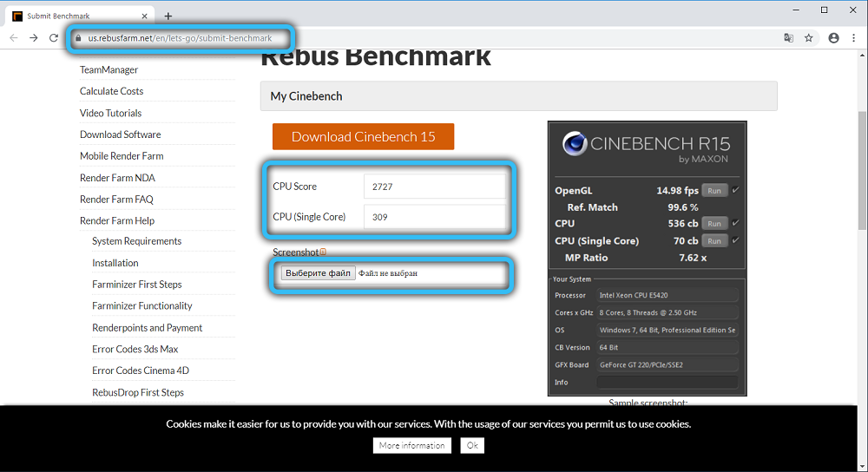Open the Chrome profile avatar icon
This screenshot has height=472, width=868.
tap(834, 38)
